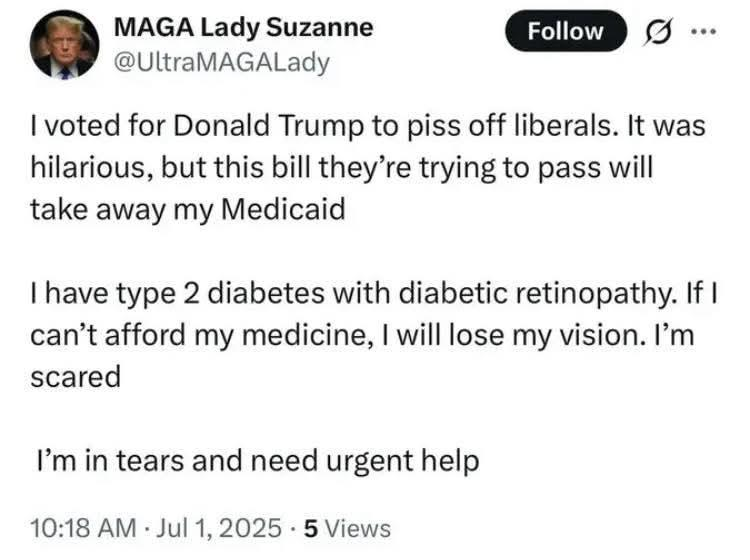Viewport: 750px width, 560px height.
Task: Open the Grok slashed-circle icon
Action: coord(662,33)
